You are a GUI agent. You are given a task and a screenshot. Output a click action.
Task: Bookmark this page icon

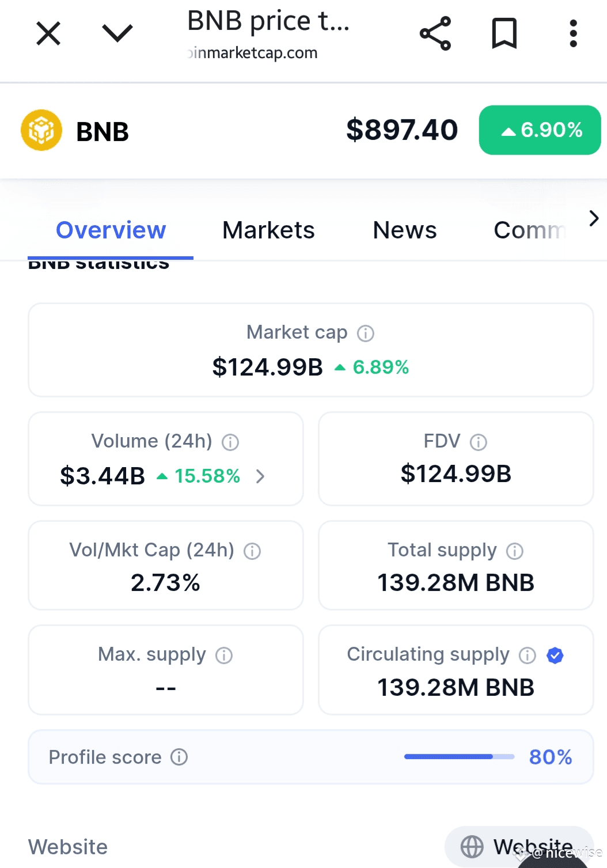(504, 33)
